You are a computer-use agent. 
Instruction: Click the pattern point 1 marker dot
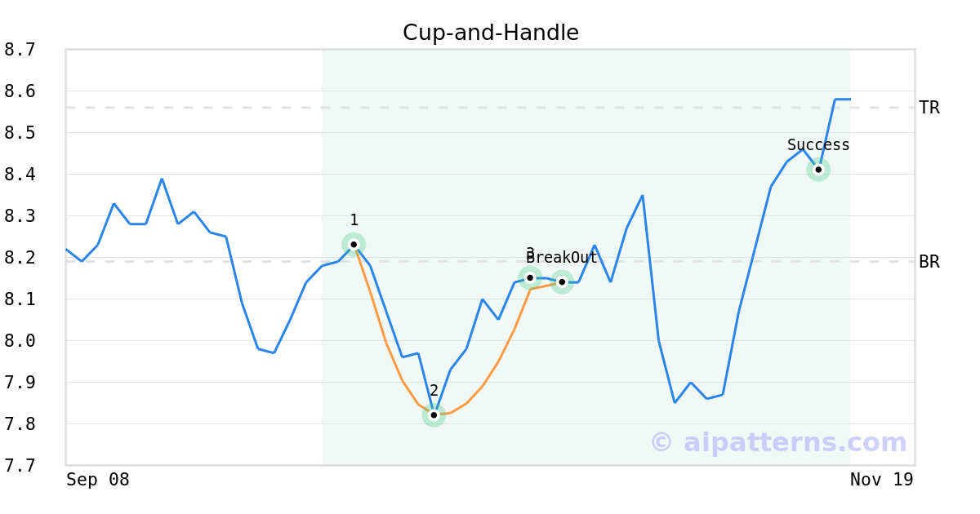[x=354, y=244]
